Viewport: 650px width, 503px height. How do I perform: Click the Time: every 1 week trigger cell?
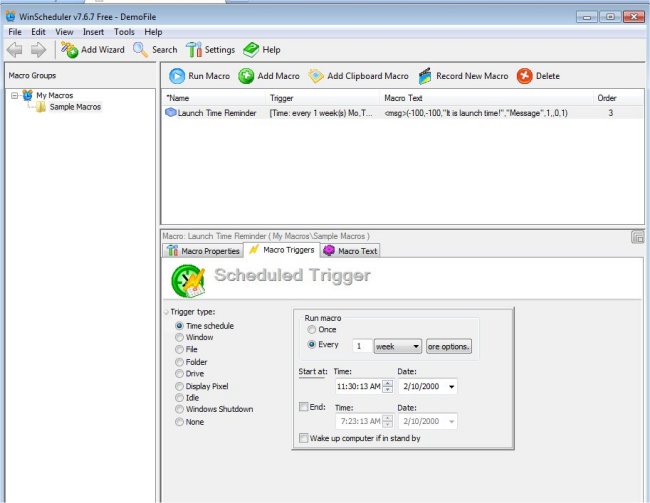click(x=321, y=113)
